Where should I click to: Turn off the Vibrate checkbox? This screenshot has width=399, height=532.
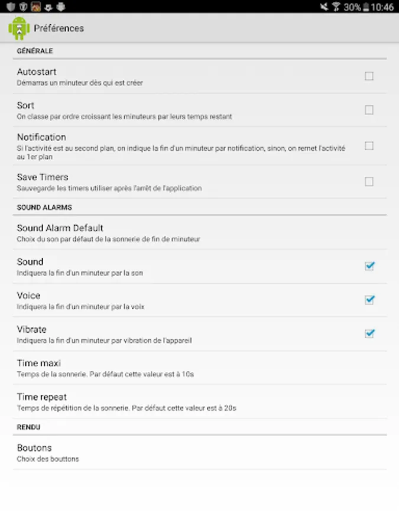pyautogui.click(x=369, y=333)
